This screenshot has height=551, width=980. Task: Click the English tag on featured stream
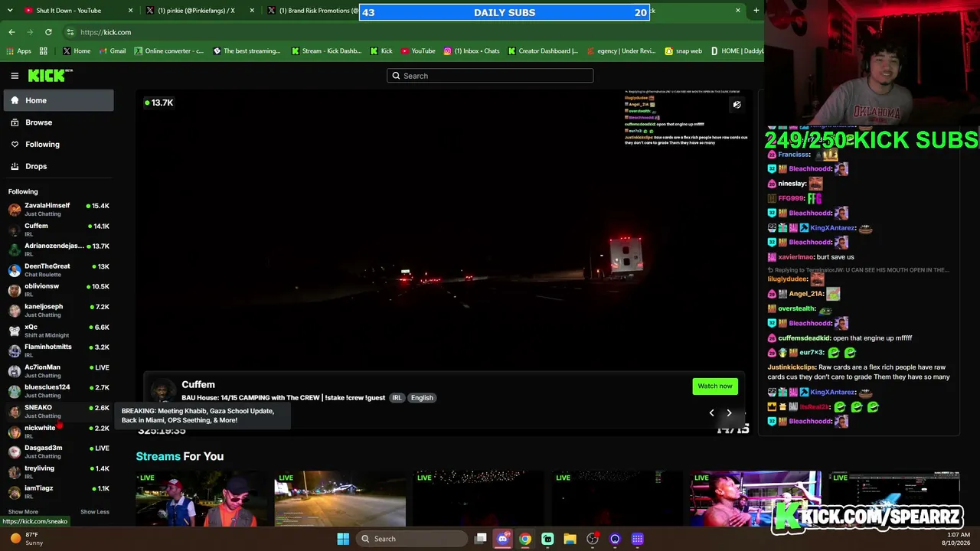pyautogui.click(x=422, y=398)
